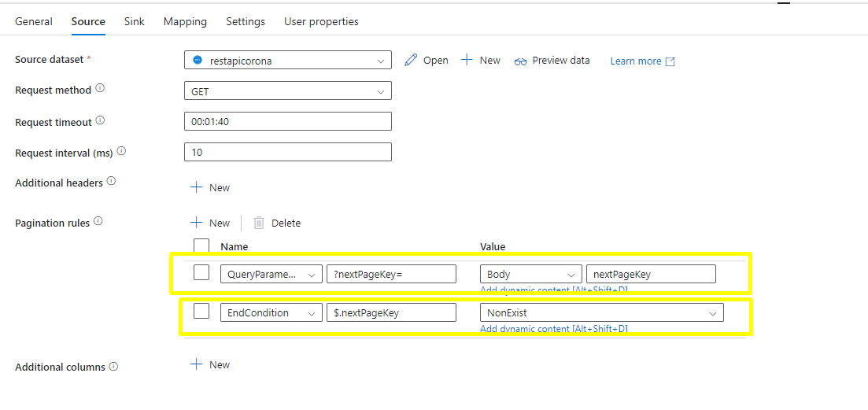This screenshot has width=868, height=410.
Task: Click trash icon next to Delete
Action: (x=259, y=223)
